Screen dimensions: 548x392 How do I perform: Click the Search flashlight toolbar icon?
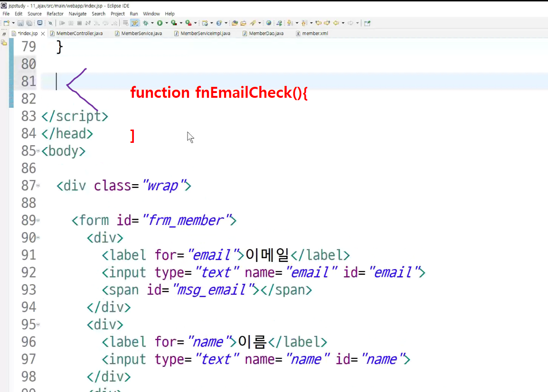(253, 23)
